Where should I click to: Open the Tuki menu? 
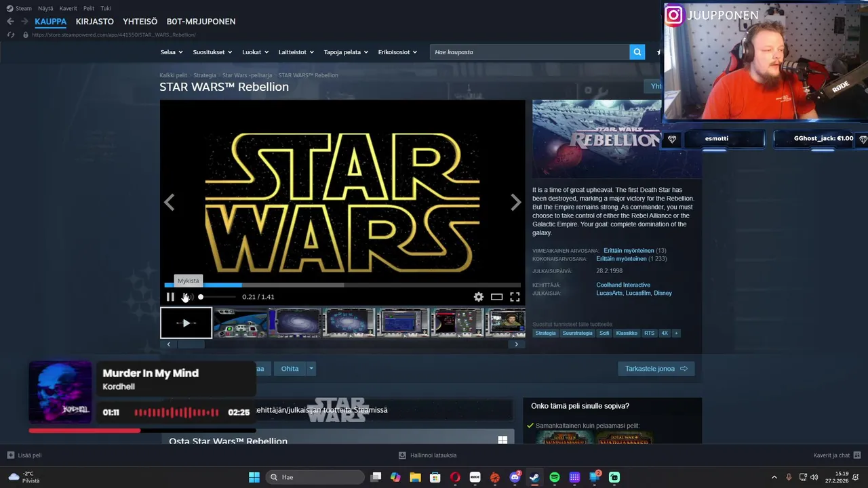coord(106,8)
